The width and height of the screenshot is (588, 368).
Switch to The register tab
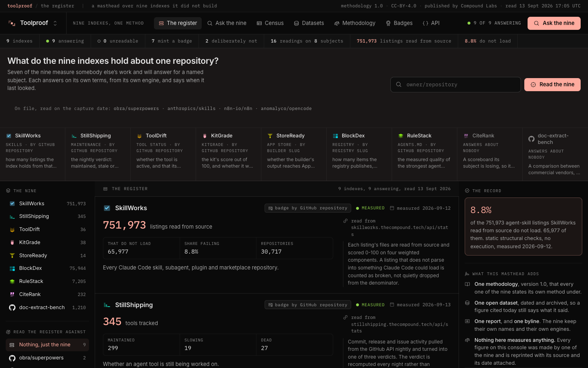(x=178, y=23)
